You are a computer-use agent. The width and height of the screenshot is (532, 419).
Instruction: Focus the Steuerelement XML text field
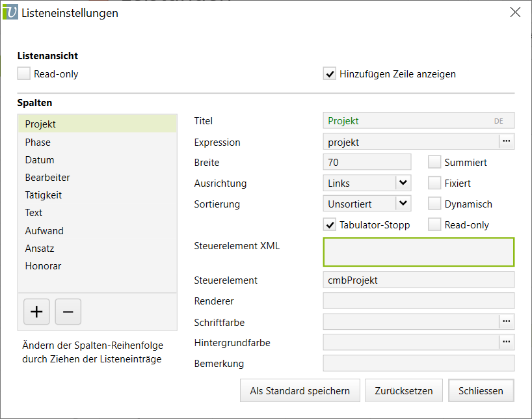point(418,252)
